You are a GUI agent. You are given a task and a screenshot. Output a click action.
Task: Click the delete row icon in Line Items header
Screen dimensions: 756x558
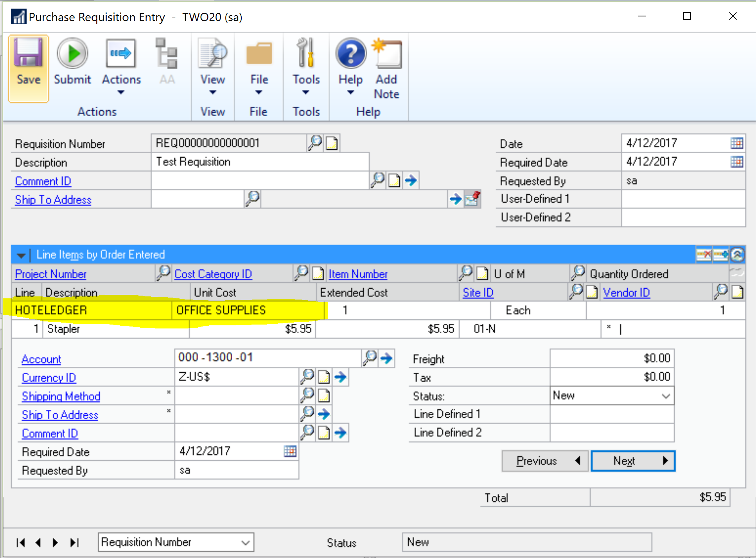(x=704, y=255)
